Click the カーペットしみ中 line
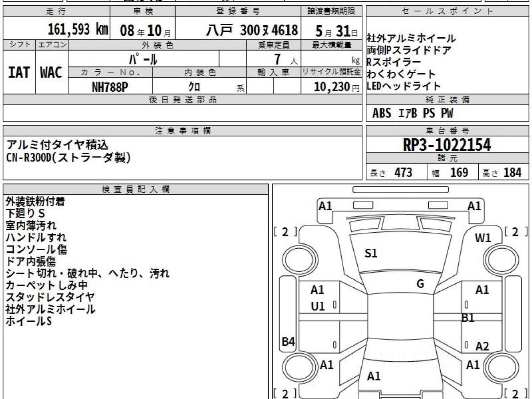 coord(47,286)
